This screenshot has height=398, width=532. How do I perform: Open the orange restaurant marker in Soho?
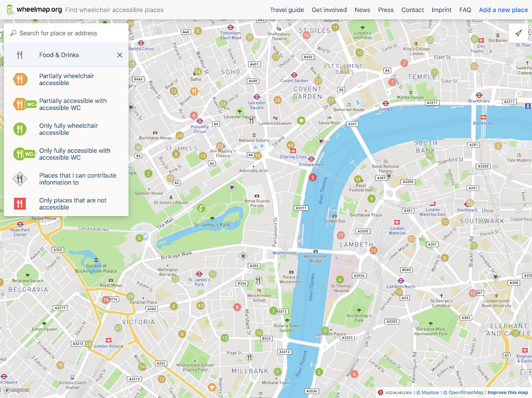194,91
